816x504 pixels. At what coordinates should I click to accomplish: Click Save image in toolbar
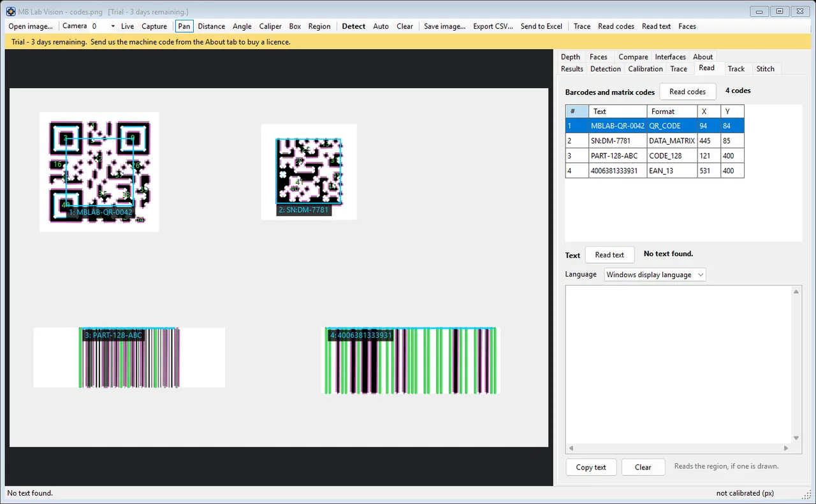(x=445, y=26)
